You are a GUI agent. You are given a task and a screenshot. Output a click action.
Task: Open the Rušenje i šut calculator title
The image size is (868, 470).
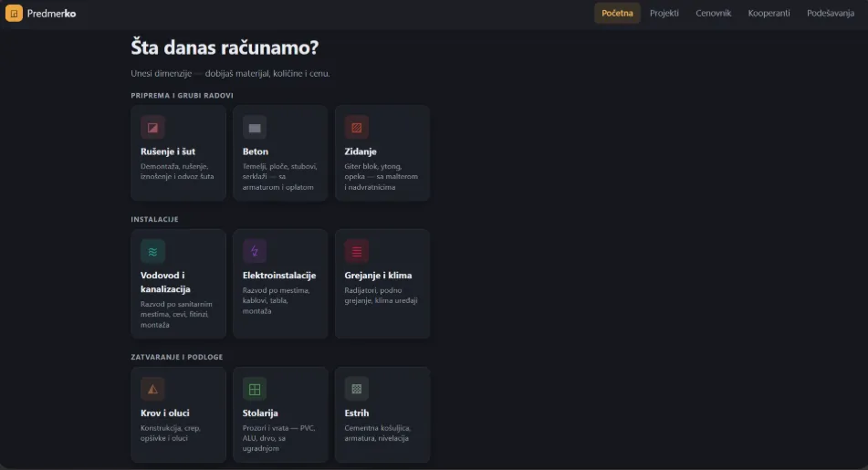(168, 151)
